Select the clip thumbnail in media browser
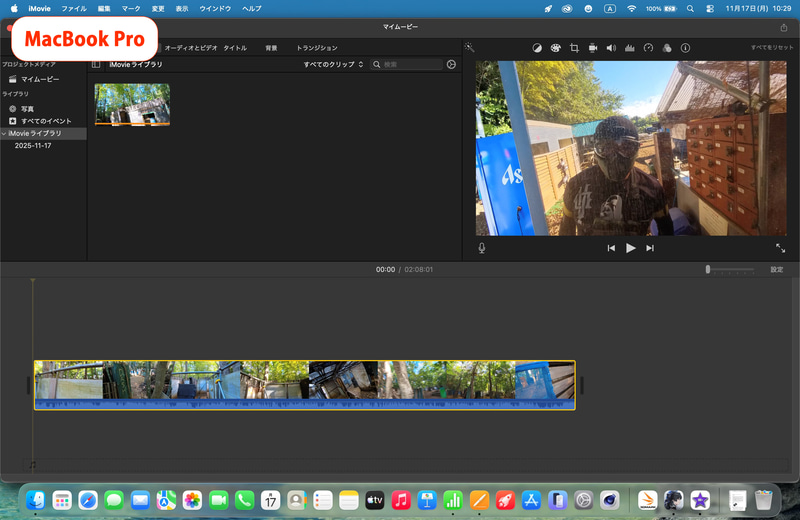This screenshot has width=800, height=520. (132, 105)
